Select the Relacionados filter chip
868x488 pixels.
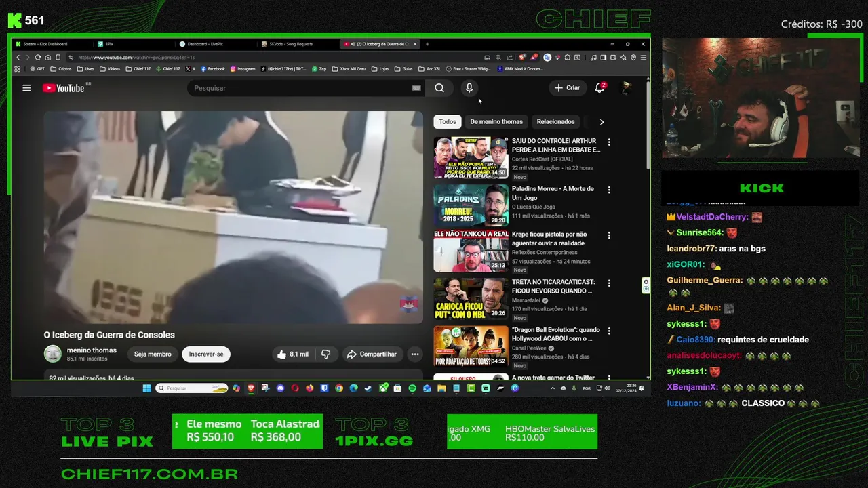coord(555,122)
